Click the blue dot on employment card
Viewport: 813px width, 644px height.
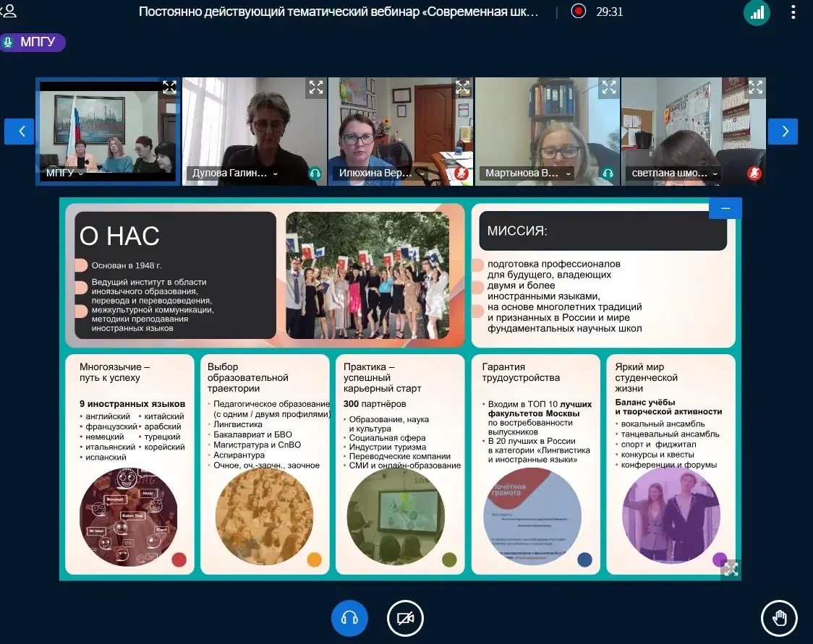click(x=584, y=560)
